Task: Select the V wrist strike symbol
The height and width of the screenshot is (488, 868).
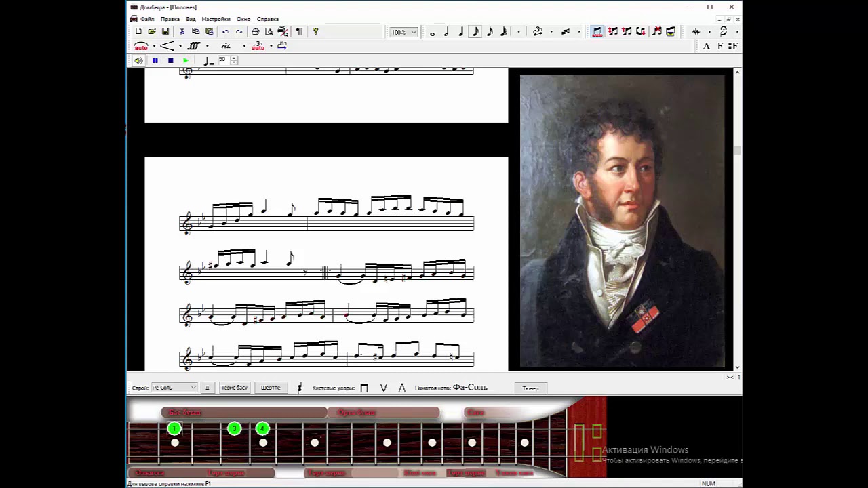Action: click(383, 388)
